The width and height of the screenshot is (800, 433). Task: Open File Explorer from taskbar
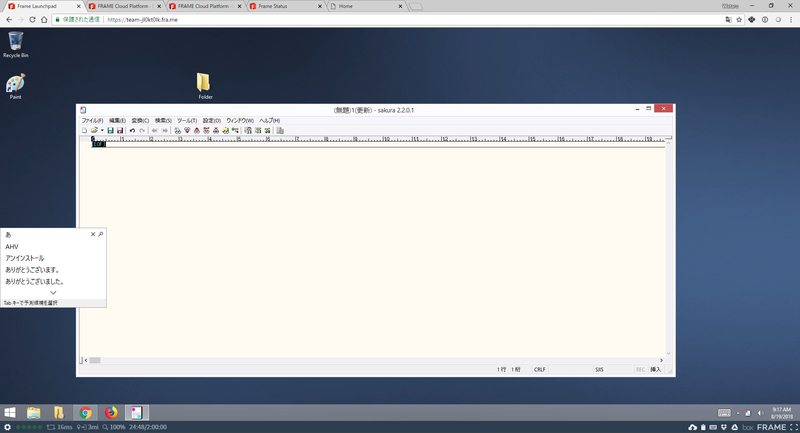click(34, 413)
